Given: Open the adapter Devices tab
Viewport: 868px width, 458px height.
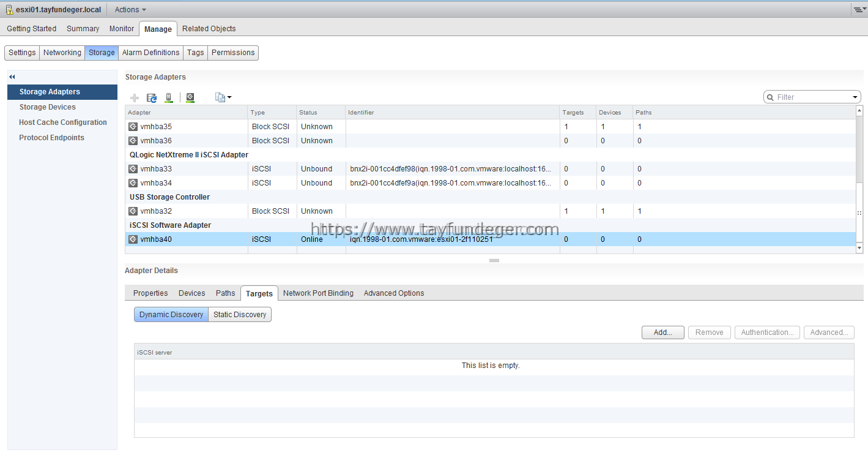Looking at the screenshot, I should (x=192, y=293).
